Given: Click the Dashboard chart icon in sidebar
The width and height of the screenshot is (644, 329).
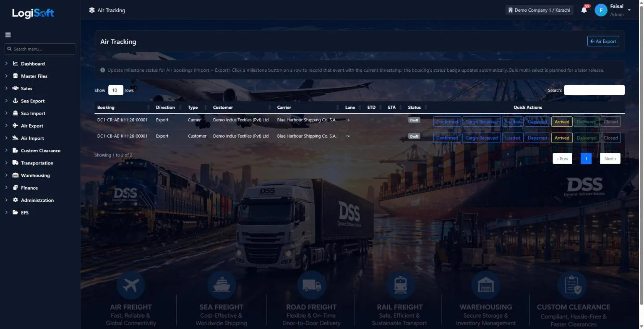Looking at the screenshot, I should [16, 64].
